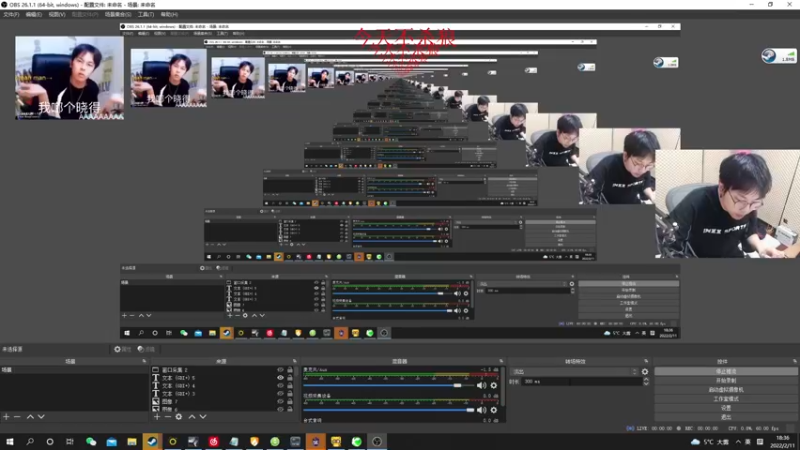Screen dimensions: 800x450
Task: Select the 文本 (GDI+) 4 source row
Action: point(222,386)
